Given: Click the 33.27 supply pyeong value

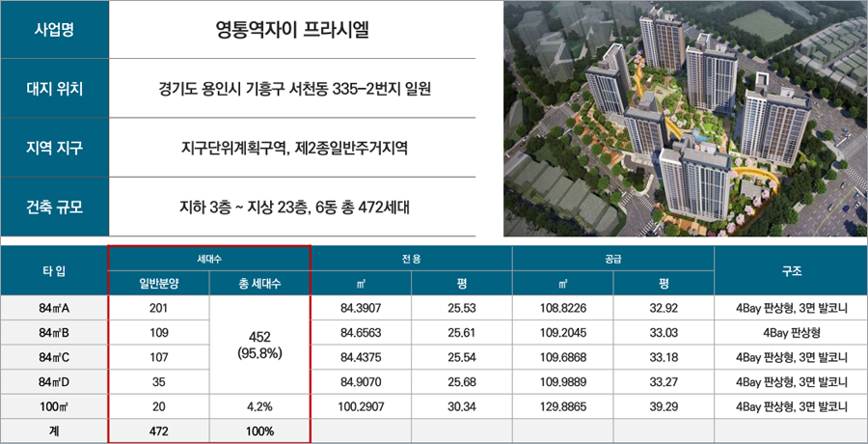Looking at the screenshot, I should pos(664,382).
